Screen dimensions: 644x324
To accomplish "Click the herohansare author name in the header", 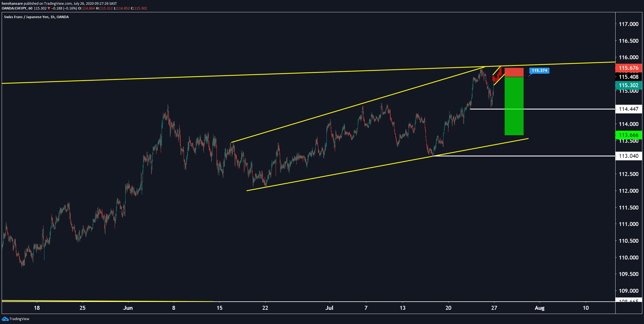I will point(12,4).
